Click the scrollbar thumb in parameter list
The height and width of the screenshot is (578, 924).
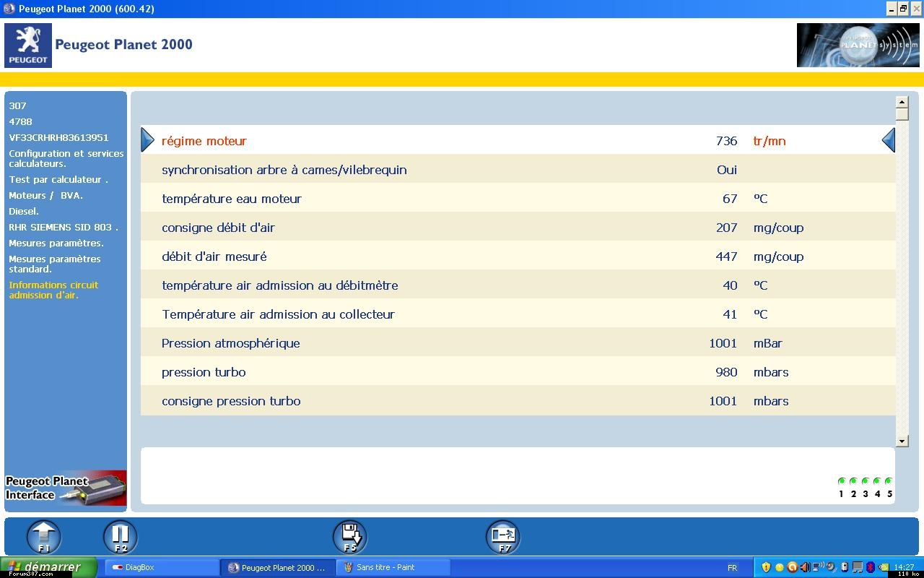(x=902, y=114)
